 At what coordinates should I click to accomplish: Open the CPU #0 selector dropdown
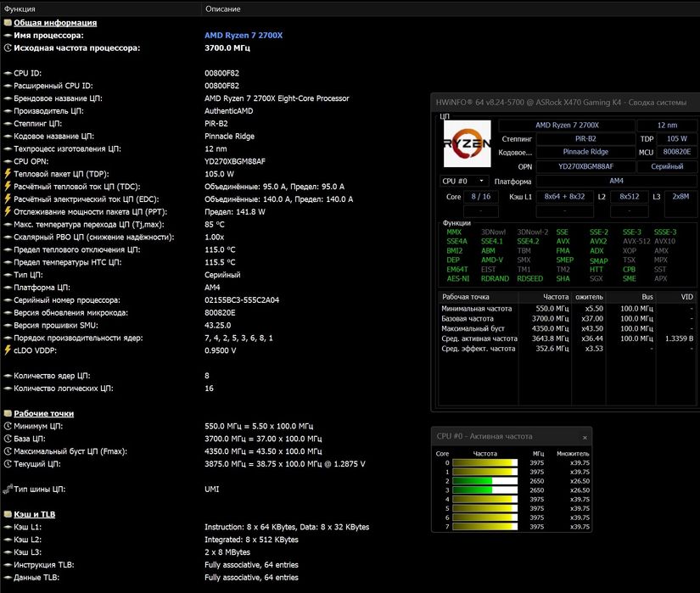pos(465,182)
